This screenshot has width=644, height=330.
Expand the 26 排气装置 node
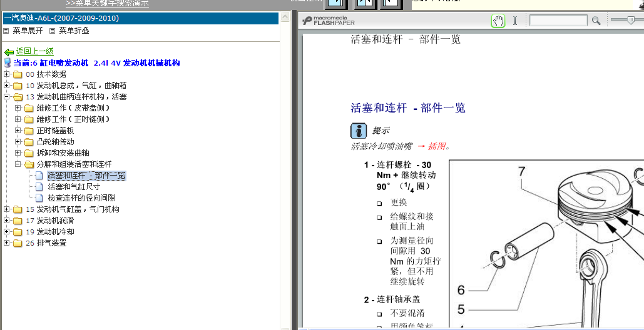point(6,242)
